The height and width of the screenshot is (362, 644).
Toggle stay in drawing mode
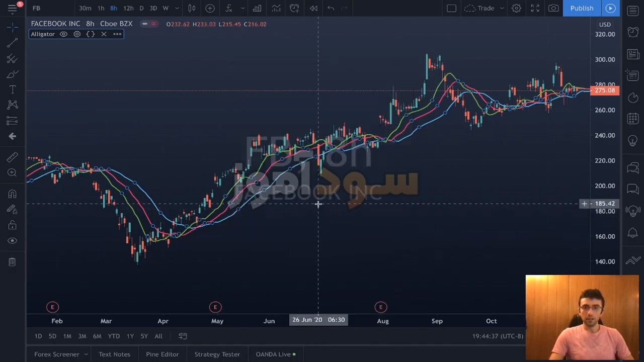tap(13, 209)
